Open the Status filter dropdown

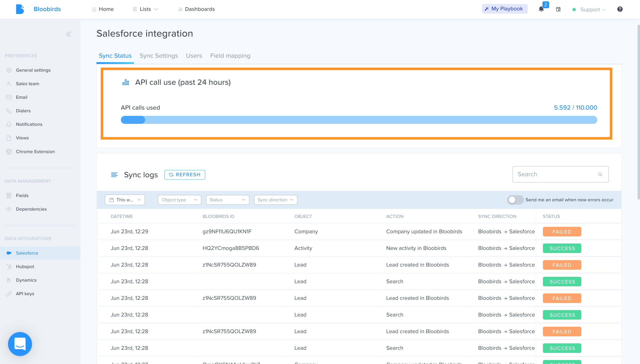click(x=228, y=200)
